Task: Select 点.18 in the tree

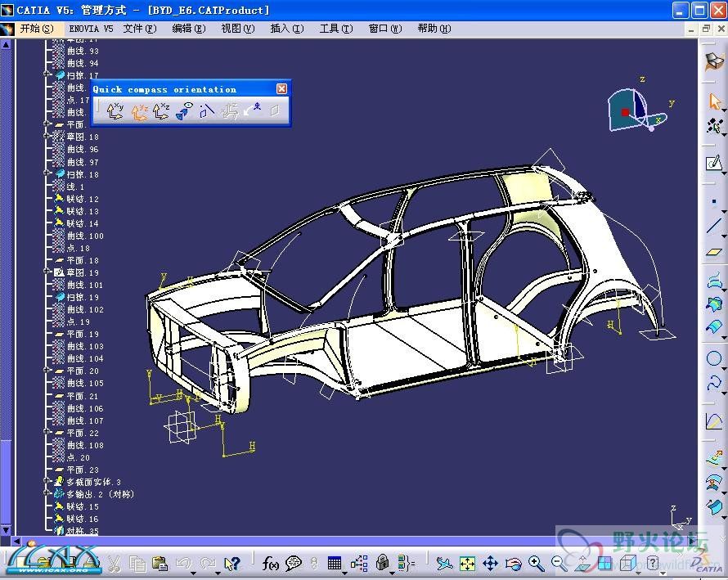Action: click(x=79, y=248)
